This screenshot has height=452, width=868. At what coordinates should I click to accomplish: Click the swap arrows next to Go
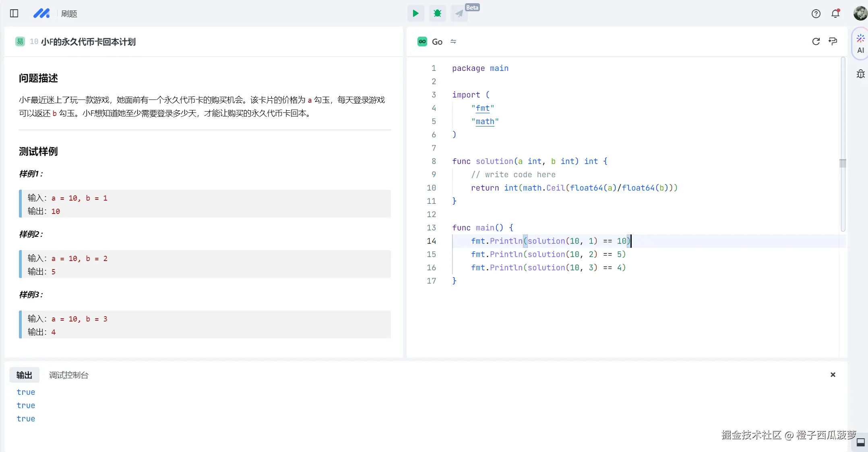point(453,41)
